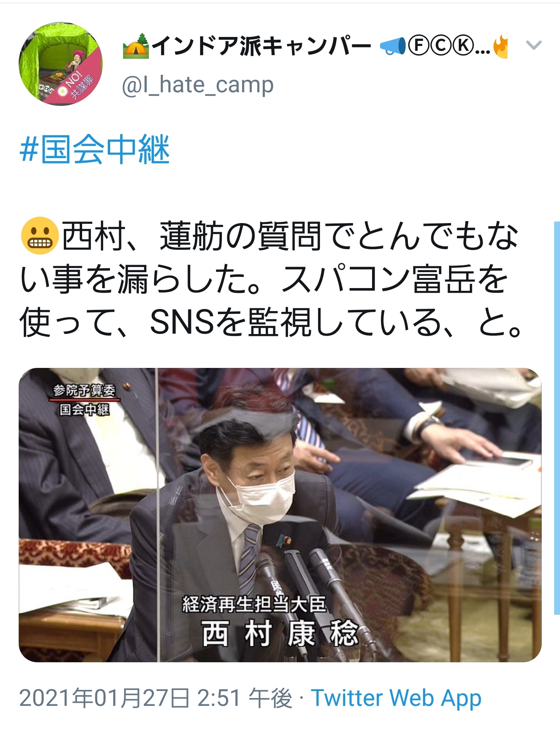Click the megaphone emoji in display name
Screen dimensions: 560x730
click(392, 46)
